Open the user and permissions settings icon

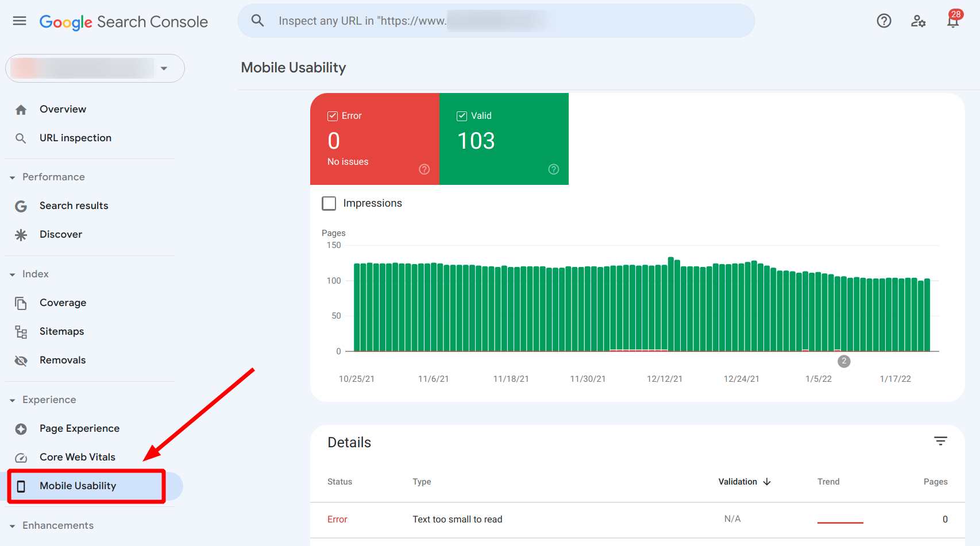(918, 21)
